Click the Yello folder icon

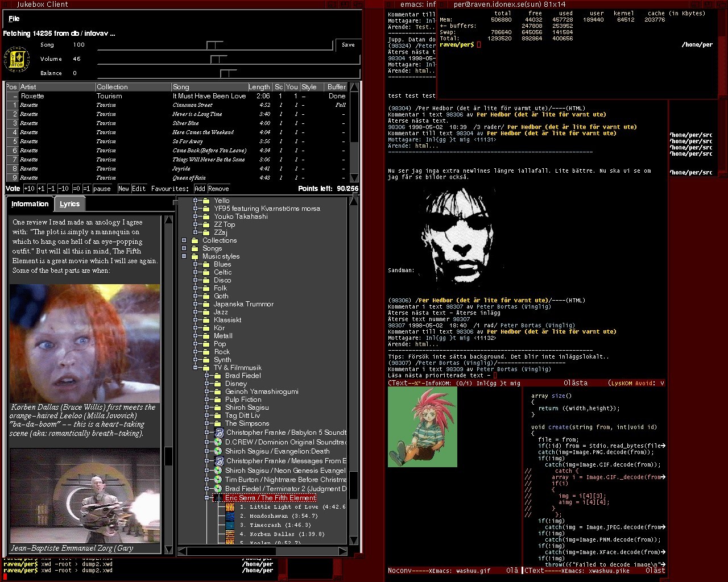[x=206, y=201]
